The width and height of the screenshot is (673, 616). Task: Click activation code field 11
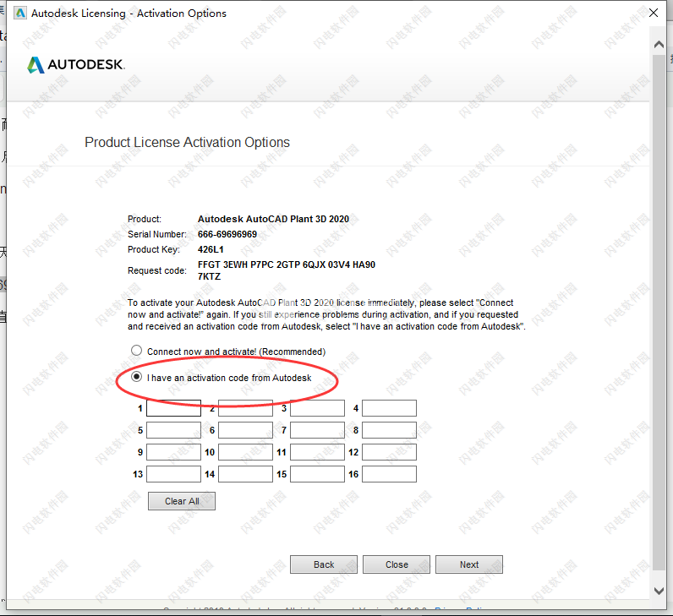coord(318,452)
